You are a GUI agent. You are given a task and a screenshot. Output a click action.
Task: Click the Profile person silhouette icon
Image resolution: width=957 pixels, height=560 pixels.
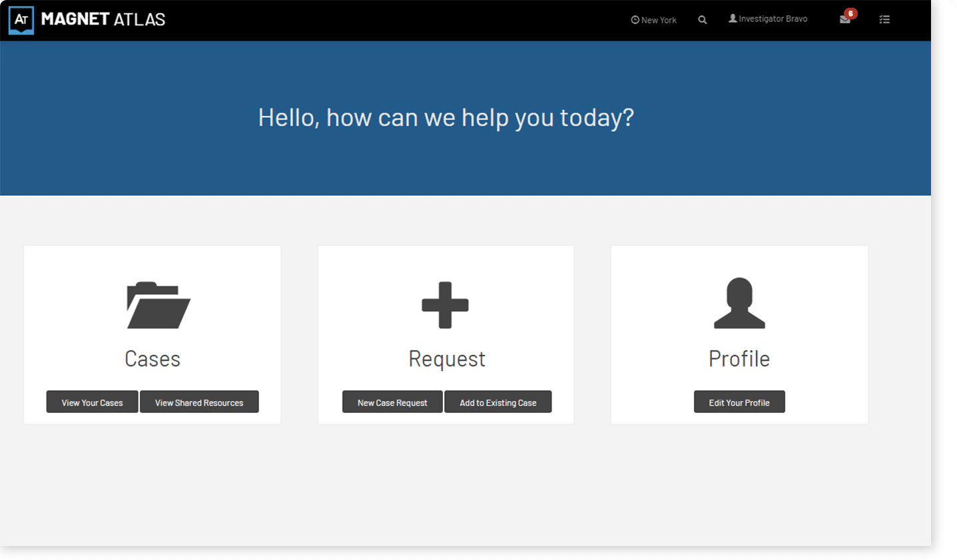click(739, 303)
